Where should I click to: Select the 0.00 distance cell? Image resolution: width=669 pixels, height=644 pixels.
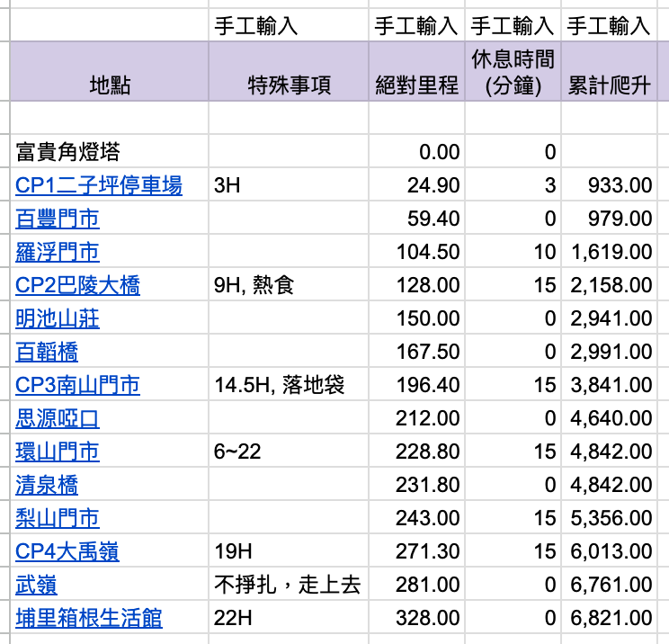pyautogui.click(x=417, y=151)
